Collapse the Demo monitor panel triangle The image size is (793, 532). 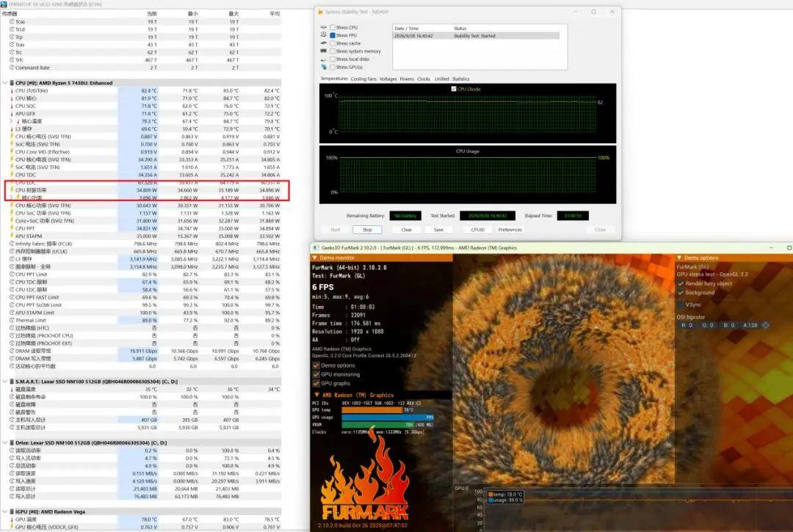pyautogui.click(x=314, y=258)
